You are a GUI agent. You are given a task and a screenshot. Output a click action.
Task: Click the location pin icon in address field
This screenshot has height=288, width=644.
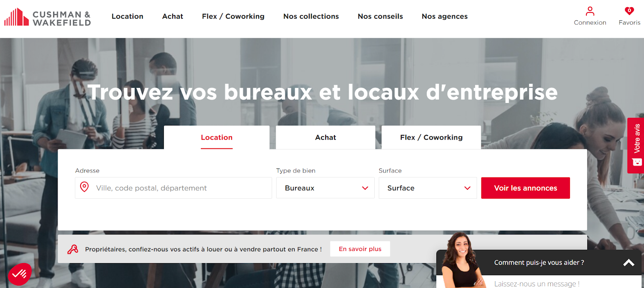click(85, 187)
